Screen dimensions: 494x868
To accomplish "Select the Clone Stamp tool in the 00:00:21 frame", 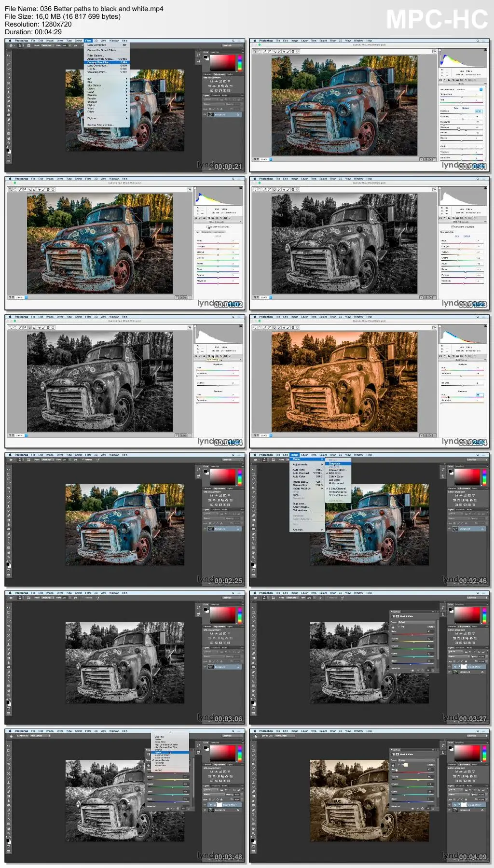I will click(x=8, y=92).
